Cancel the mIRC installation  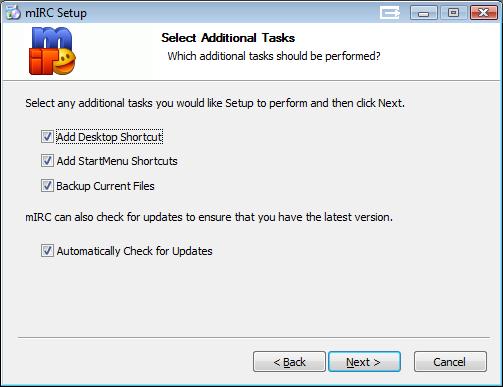[450, 362]
